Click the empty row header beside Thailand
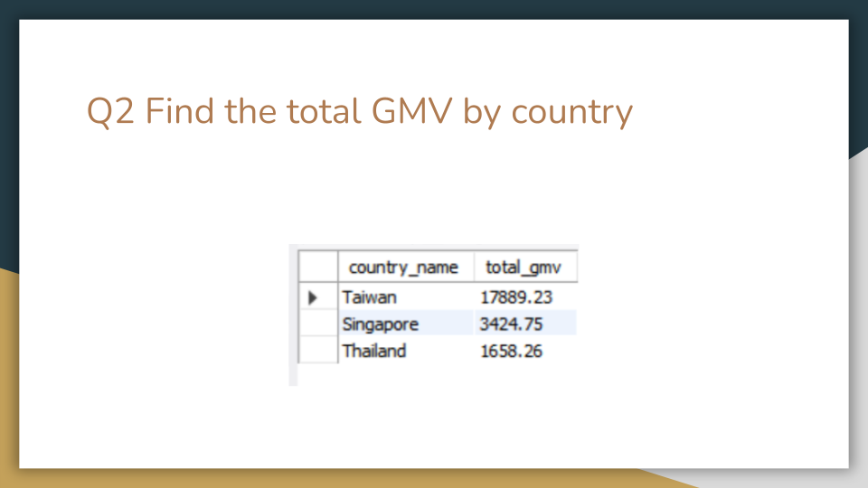Image resolution: width=868 pixels, height=488 pixels. click(x=318, y=351)
